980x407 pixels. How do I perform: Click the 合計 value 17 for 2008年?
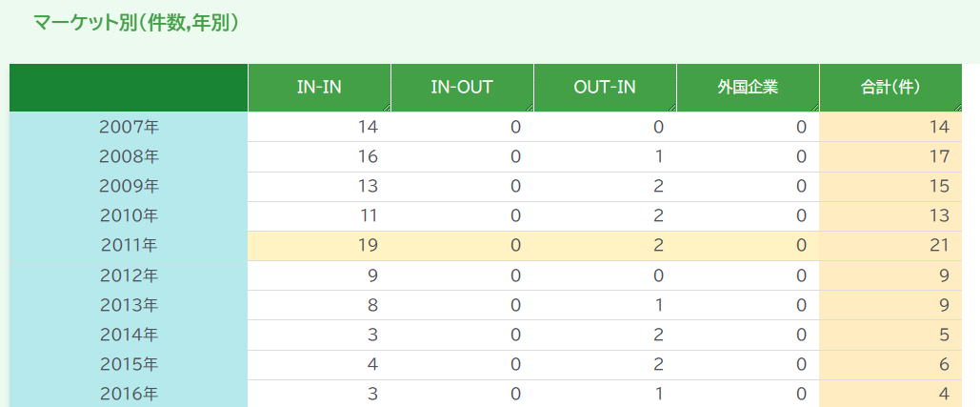tap(939, 156)
